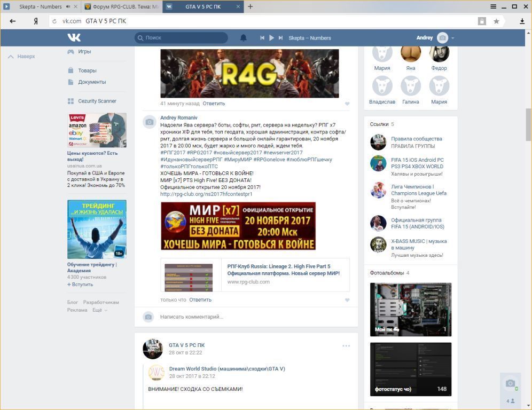This screenshot has height=410, width=532.
Task: Reload the vk.com page
Action: click(x=54, y=21)
